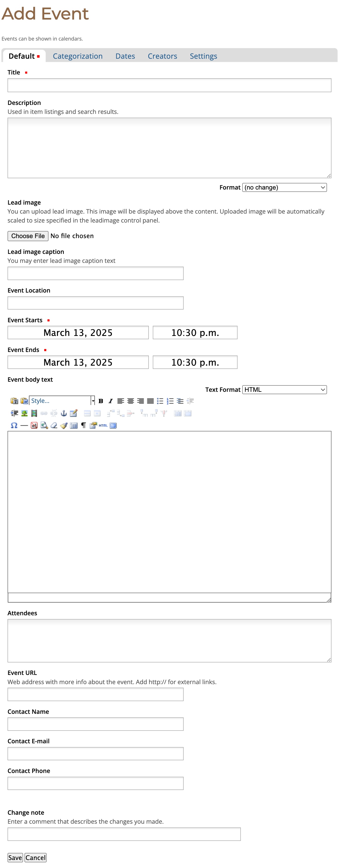Click the bulleted list icon
The image size is (339, 868).
(x=160, y=401)
